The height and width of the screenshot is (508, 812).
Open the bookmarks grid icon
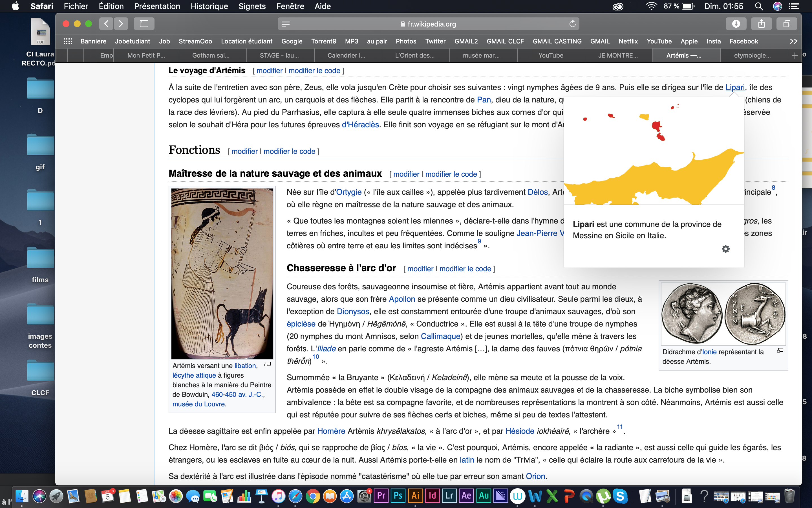click(x=68, y=41)
